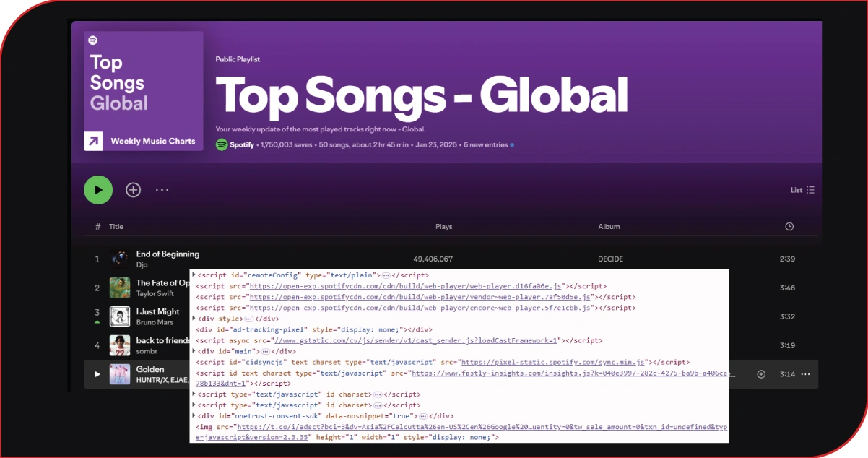Click the Spotify logo beside the owner name
This screenshot has height=458, width=868.
coord(221,144)
